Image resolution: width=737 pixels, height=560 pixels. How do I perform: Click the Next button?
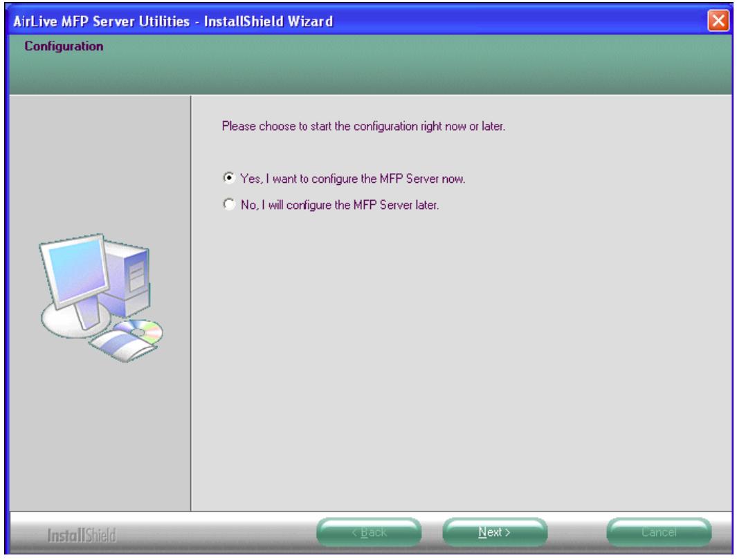[495, 532]
